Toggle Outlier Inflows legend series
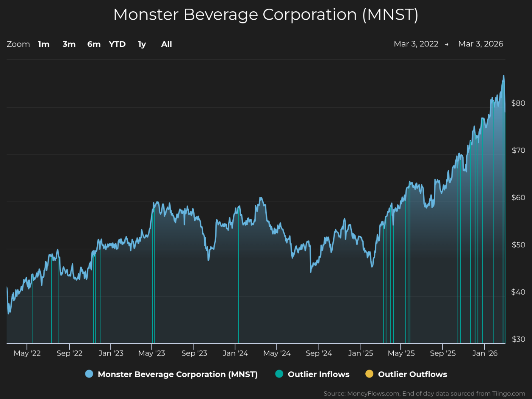Viewport: 532px width, 399px height. pyautogui.click(x=312, y=374)
